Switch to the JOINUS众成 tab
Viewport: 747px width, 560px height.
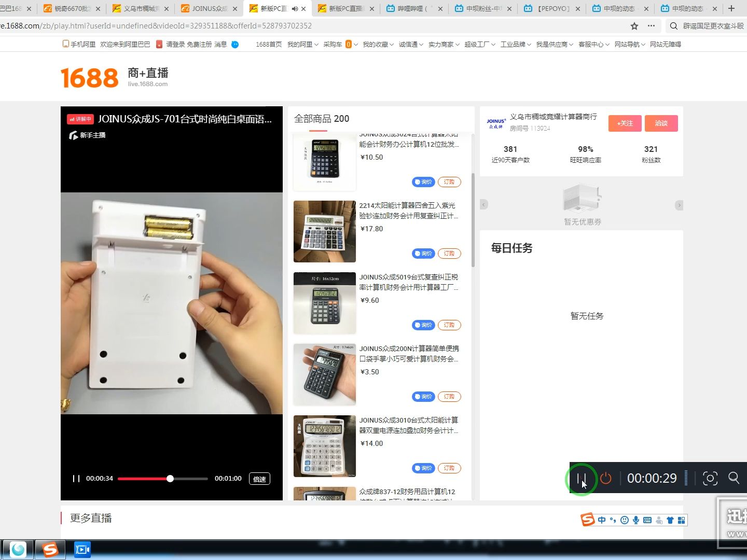coord(209,9)
